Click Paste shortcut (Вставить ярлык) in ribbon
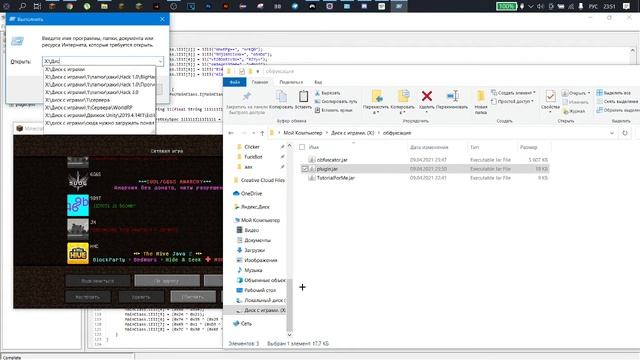640x360 pixels. [333, 110]
